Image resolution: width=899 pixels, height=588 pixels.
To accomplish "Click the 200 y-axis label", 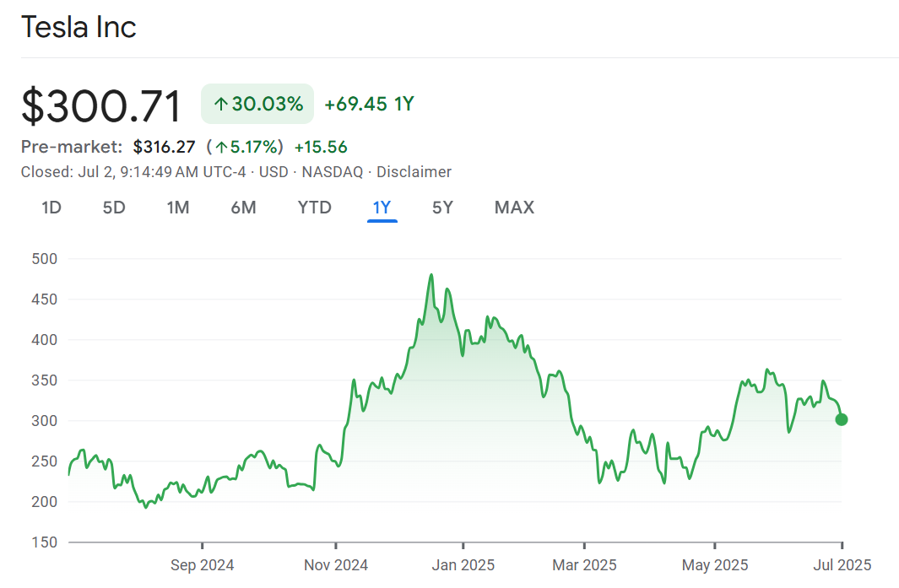I will 44,502.
